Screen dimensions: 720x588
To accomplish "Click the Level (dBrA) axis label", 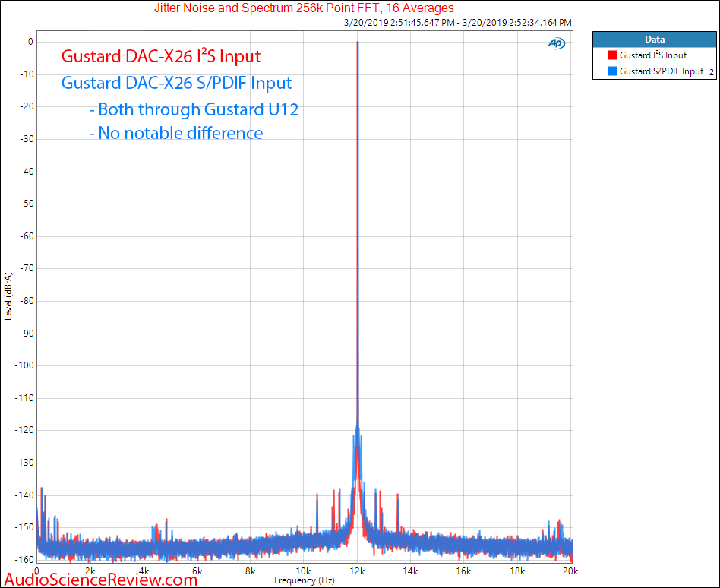I will tap(8, 296).
